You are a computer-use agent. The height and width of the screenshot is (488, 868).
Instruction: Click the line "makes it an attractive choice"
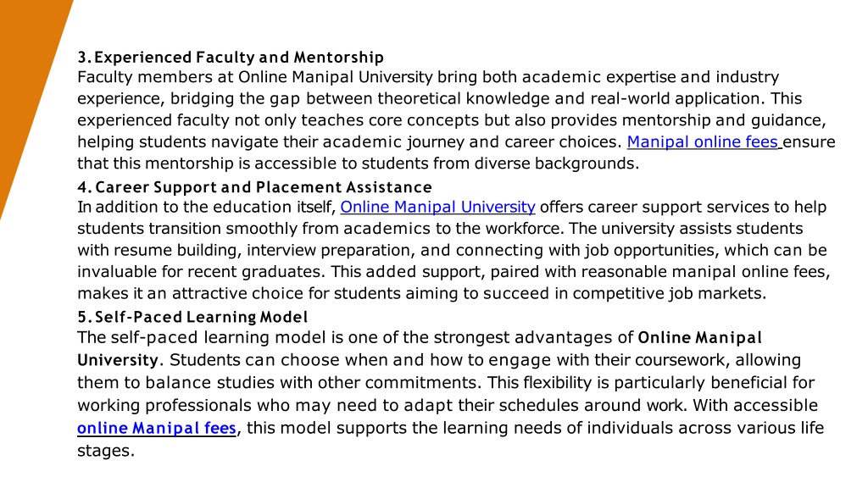point(422,293)
